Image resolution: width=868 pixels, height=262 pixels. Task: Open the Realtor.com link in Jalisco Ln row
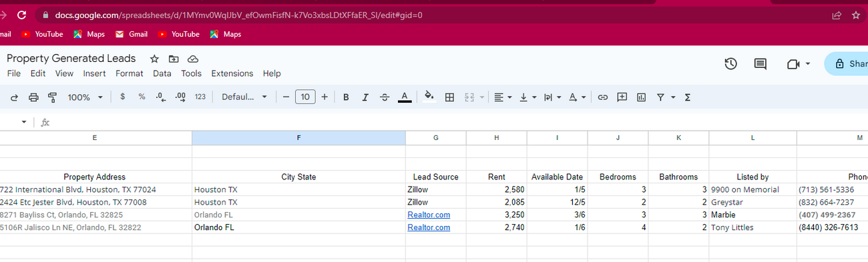coord(429,227)
